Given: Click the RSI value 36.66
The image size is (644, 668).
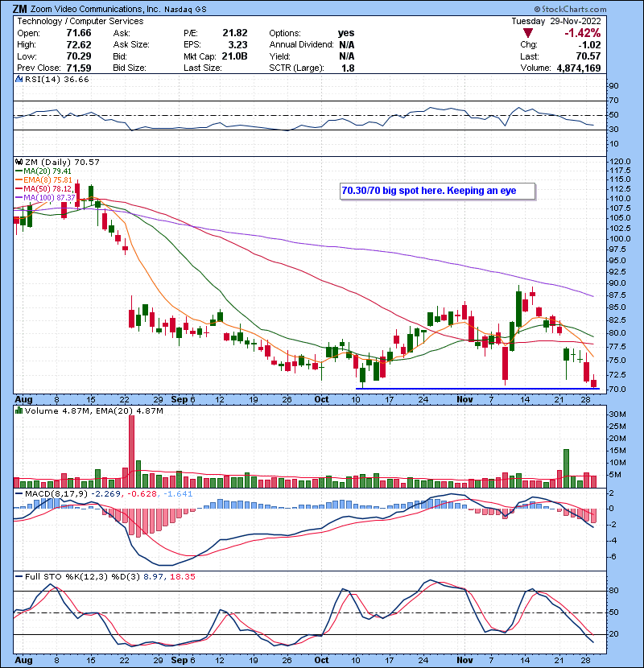Looking at the screenshot, I should [x=76, y=79].
